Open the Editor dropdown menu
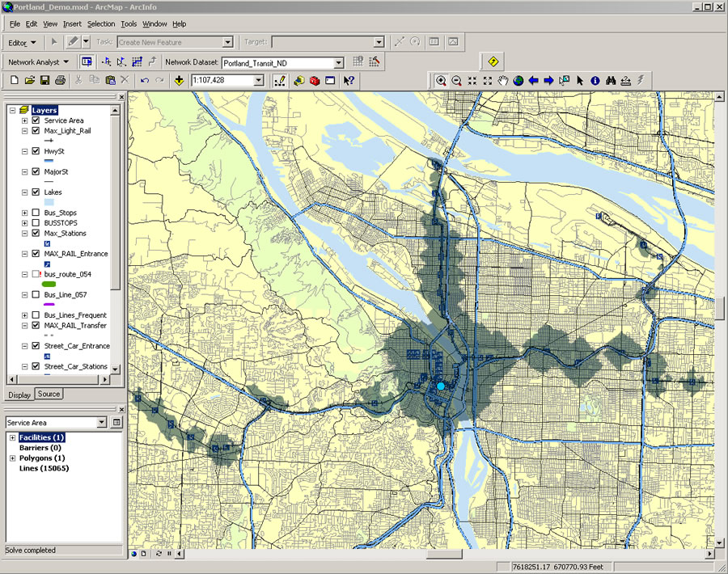Screen dimensions: 728x574 coord(23,43)
